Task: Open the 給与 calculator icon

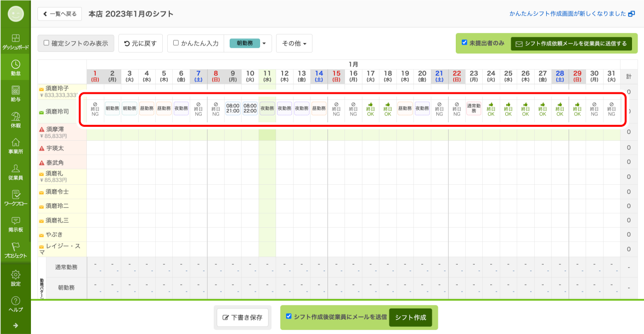Action: point(15,91)
